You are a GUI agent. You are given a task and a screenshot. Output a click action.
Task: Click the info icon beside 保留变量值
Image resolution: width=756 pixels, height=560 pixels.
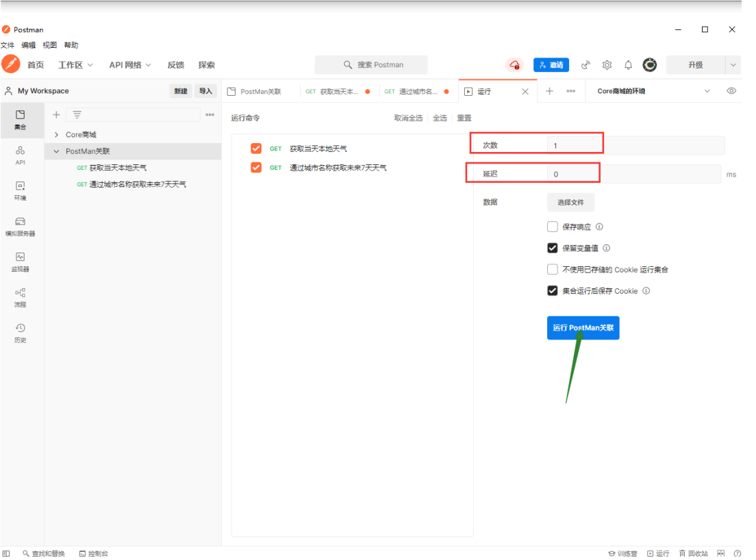click(x=607, y=248)
